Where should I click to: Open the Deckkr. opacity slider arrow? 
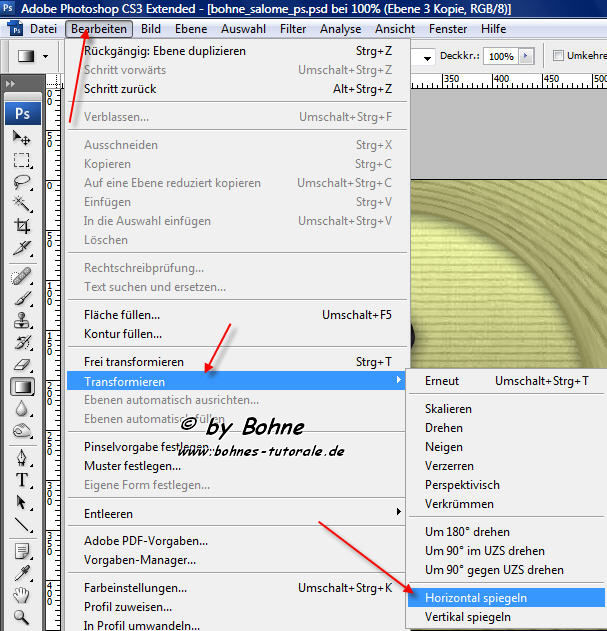(525, 57)
